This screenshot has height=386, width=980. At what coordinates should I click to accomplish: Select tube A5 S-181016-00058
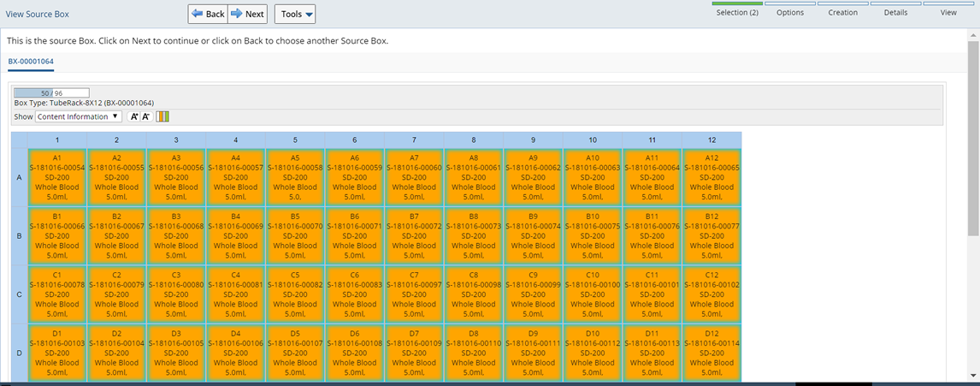(295, 178)
